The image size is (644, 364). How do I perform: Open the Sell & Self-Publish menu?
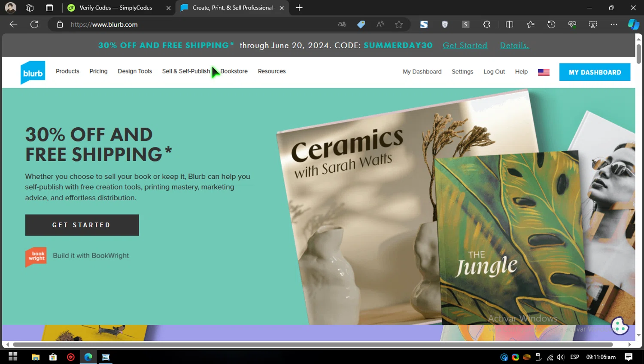186,71
